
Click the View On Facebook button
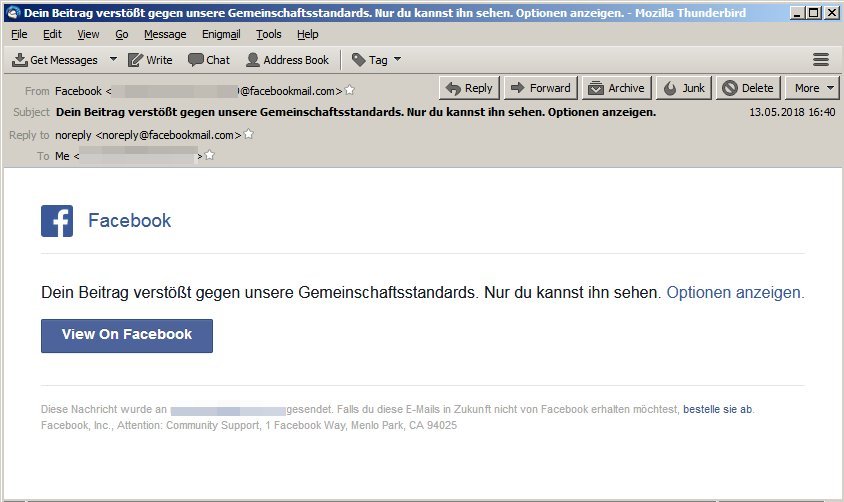[127, 336]
